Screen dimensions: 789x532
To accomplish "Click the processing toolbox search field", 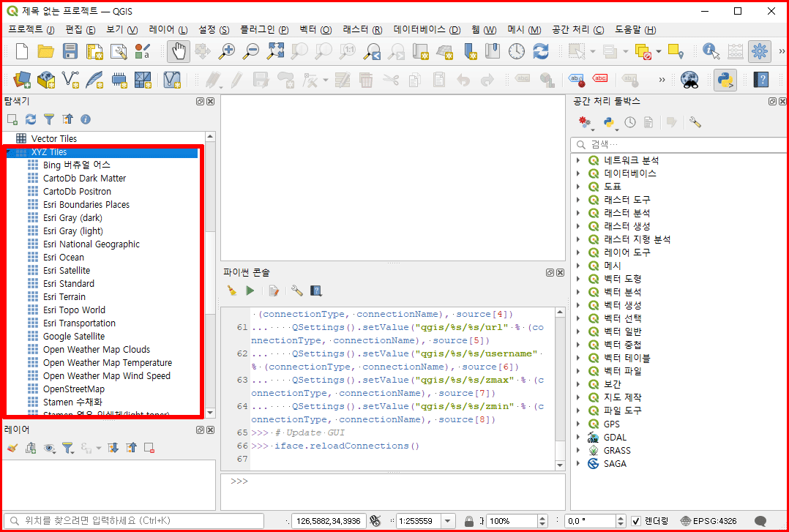I will [x=678, y=145].
